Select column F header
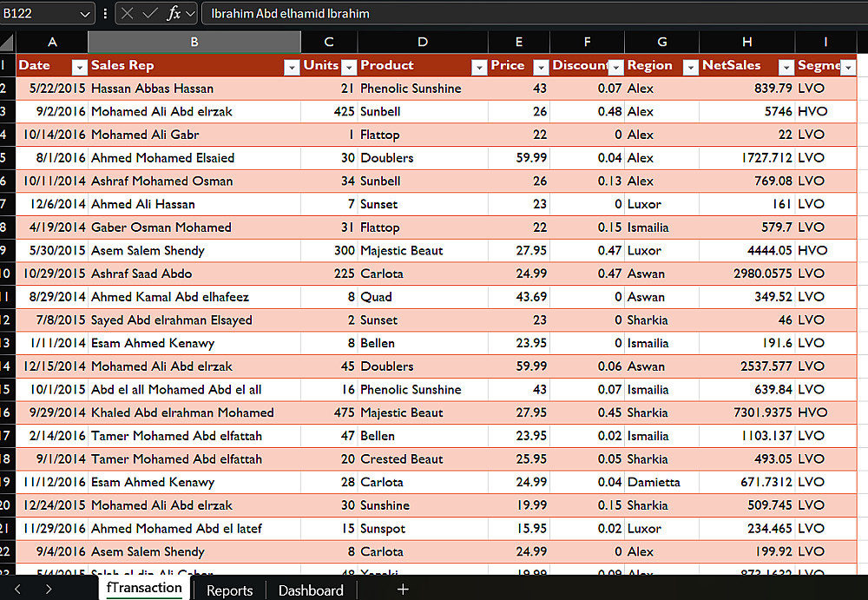This screenshot has width=868, height=600. (x=587, y=42)
